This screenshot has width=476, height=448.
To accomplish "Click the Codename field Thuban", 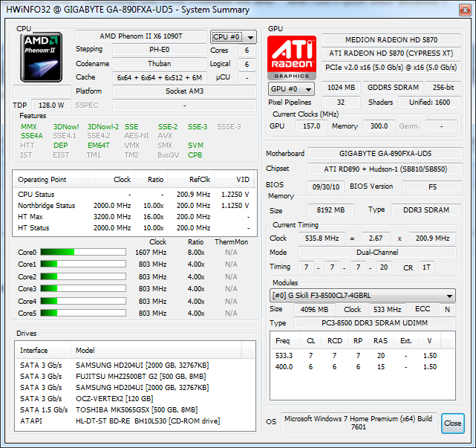I will coord(160,63).
